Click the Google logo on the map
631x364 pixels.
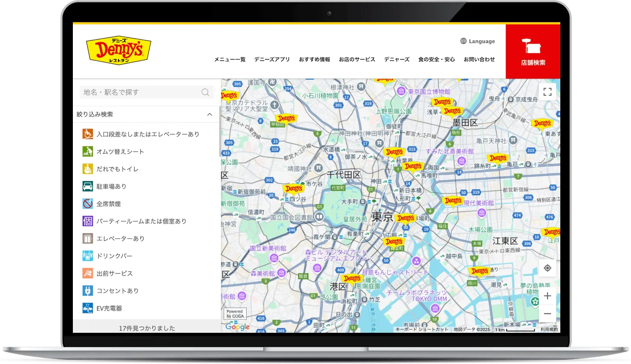[236, 328]
